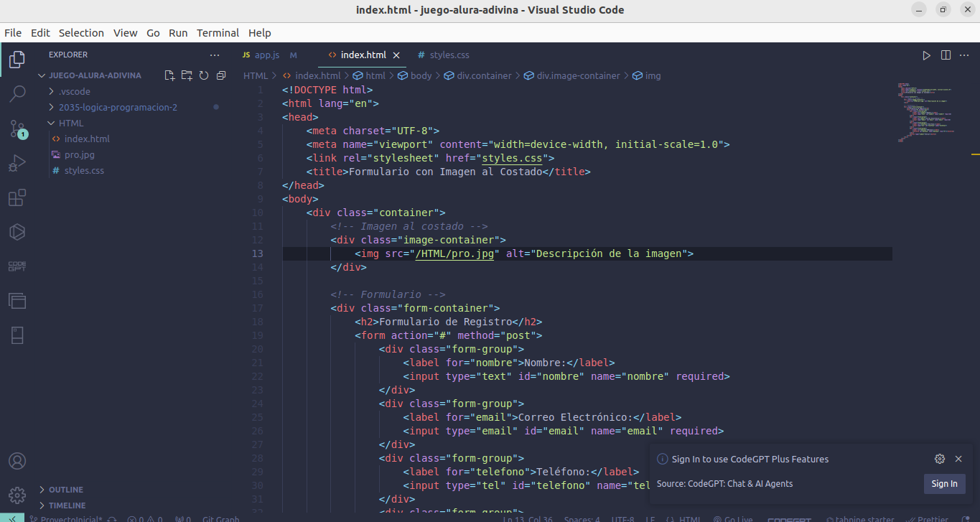Open the Explorer view in activity bar

(x=17, y=60)
